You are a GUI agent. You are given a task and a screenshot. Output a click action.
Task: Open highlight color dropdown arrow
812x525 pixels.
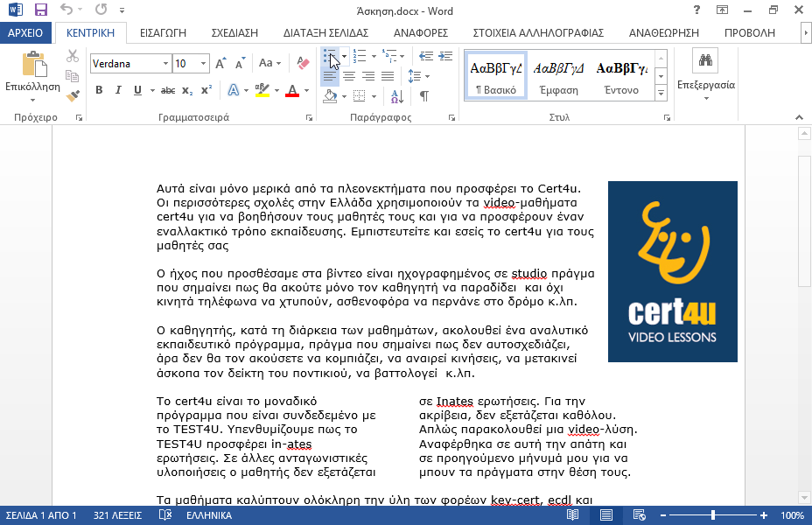pyautogui.click(x=276, y=90)
